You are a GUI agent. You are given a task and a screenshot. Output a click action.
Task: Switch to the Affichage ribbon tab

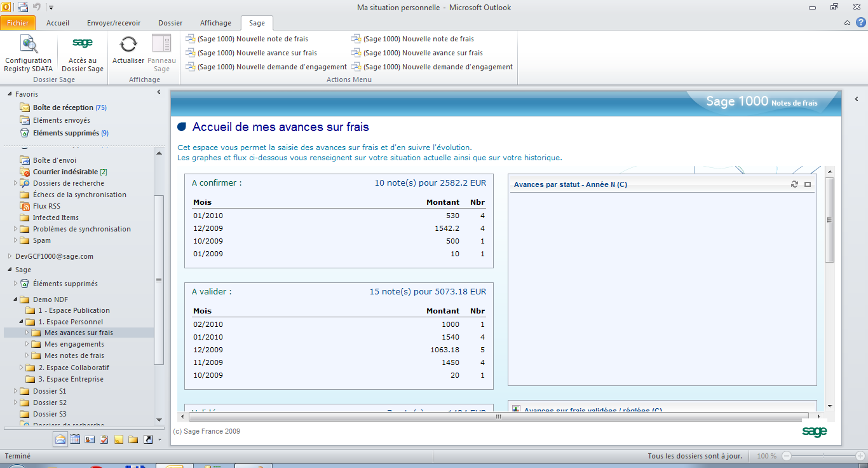[x=216, y=23]
